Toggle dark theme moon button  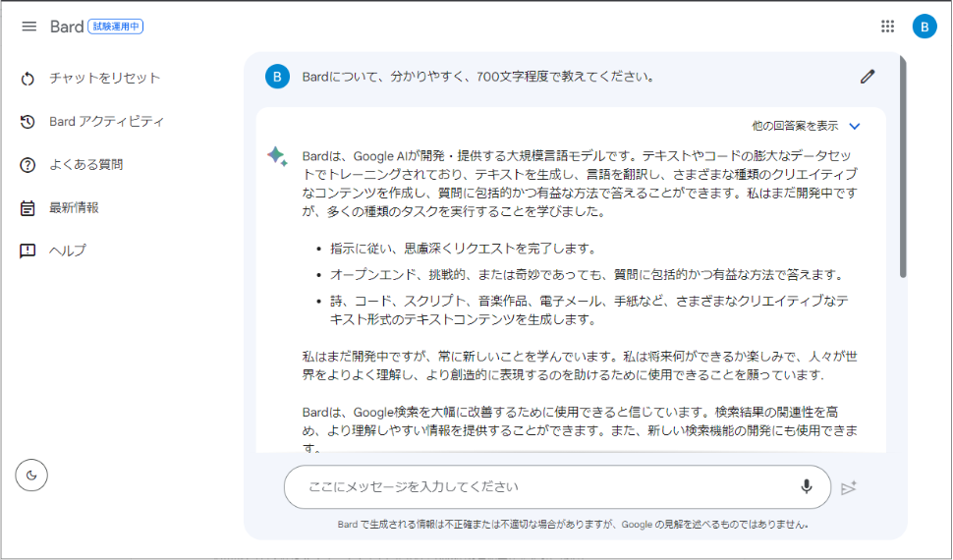[x=31, y=475]
